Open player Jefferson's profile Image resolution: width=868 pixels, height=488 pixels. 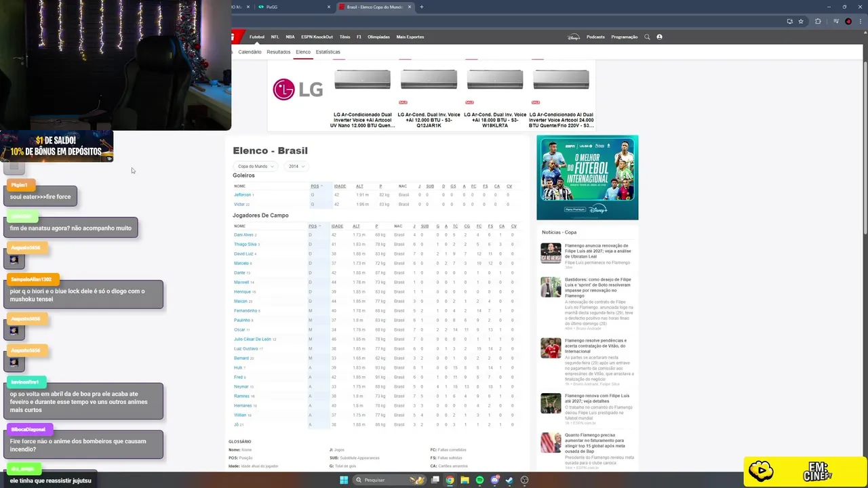point(242,195)
